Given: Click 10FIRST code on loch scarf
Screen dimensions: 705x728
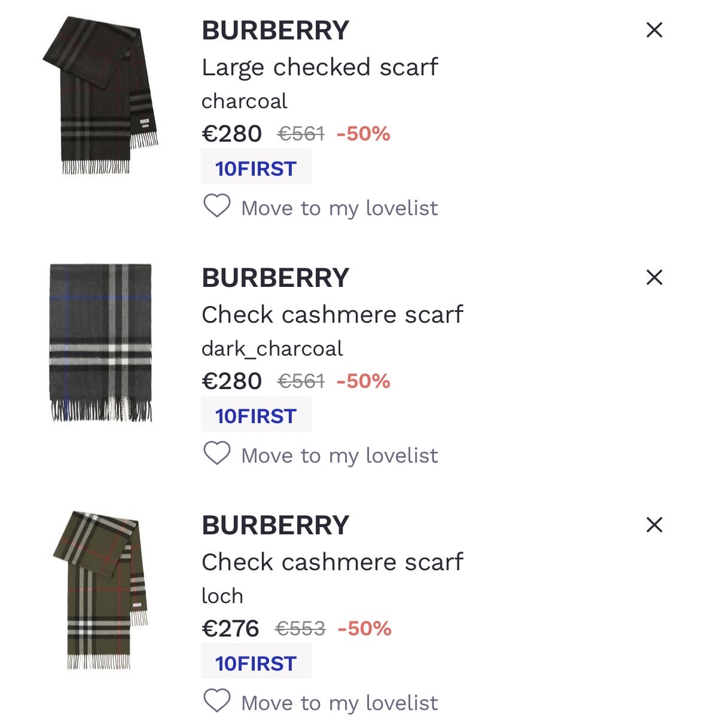Looking at the screenshot, I should (256, 663).
